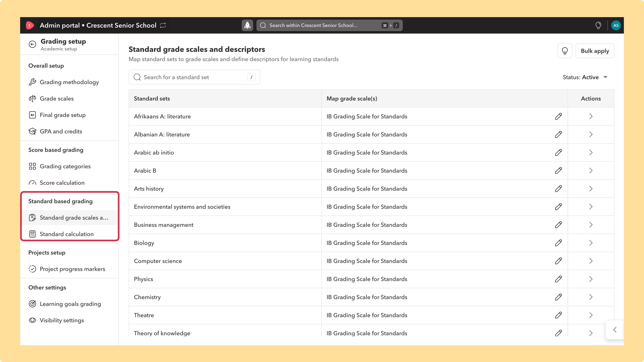Open the AS user avatar menu
Image resolution: width=644 pixels, height=362 pixels.
pyautogui.click(x=616, y=25)
